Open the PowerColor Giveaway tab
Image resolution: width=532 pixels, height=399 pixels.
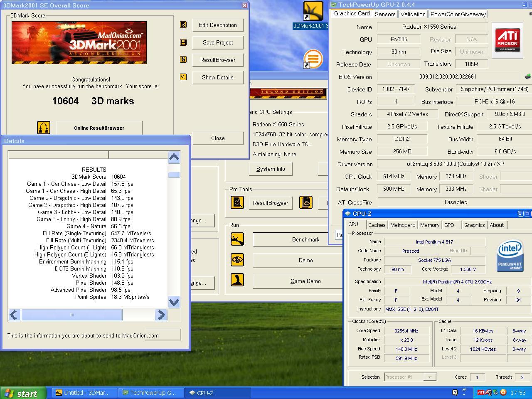click(x=458, y=14)
